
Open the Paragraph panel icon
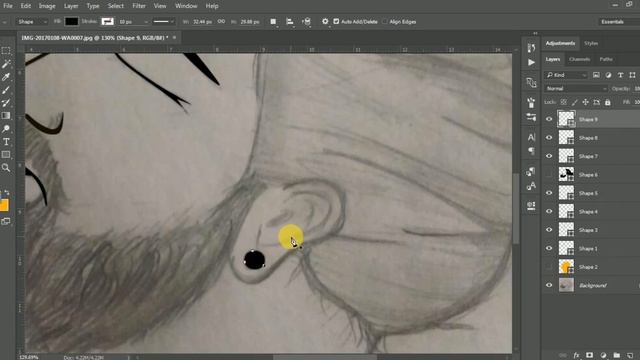tap(531, 151)
